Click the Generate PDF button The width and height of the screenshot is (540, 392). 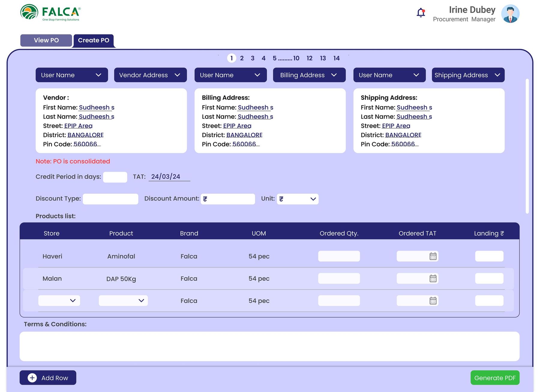495,378
